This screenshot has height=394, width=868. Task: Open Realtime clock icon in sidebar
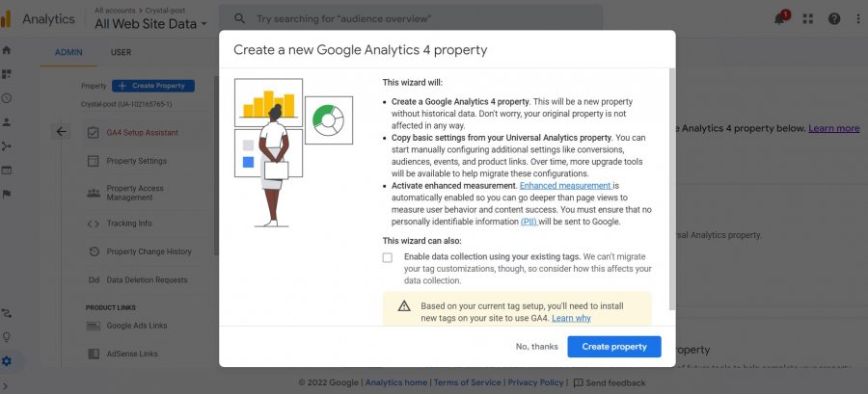tap(7, 97)
